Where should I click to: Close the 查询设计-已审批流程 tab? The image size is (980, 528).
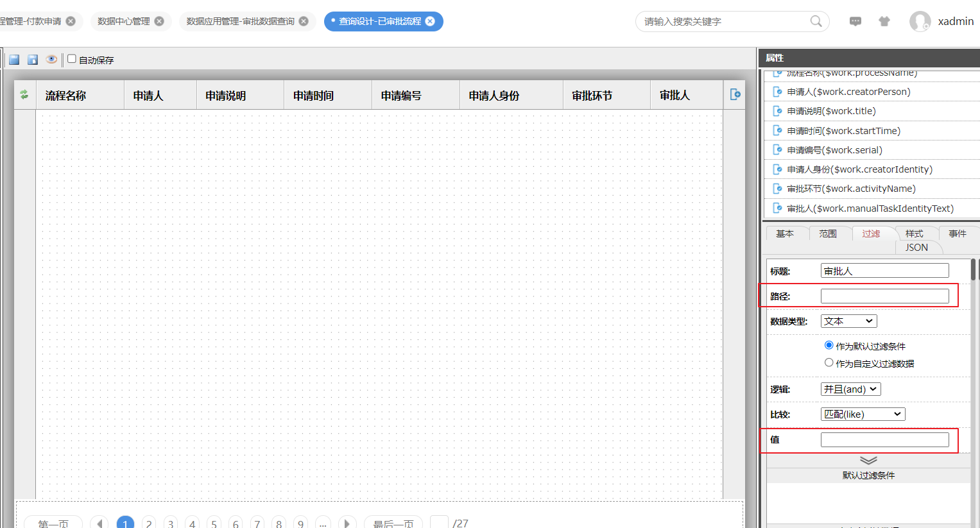(x=430, y=21)
